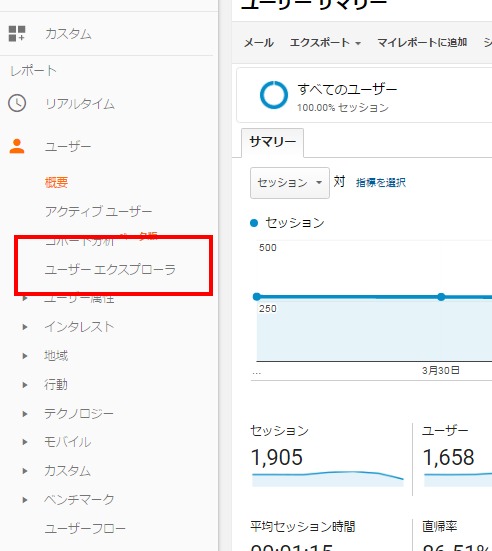Open the セッション metric dropdown
This screenshot has height=551, width=492.
click(290, 183)
